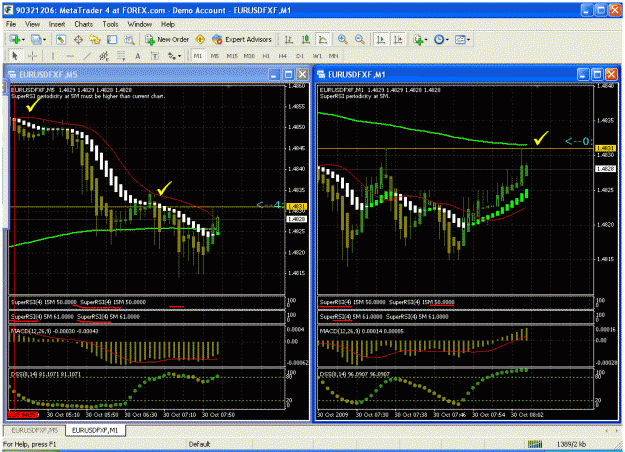The image size is (625, 452).
Task: Open the Terminal panel icon
Action: tap(112, 39)
